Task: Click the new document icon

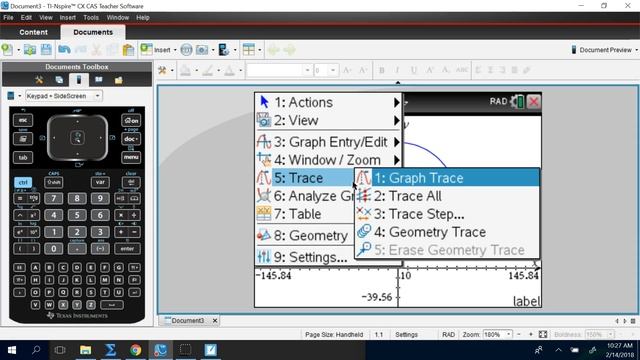Action: click(x=7, y=50)
